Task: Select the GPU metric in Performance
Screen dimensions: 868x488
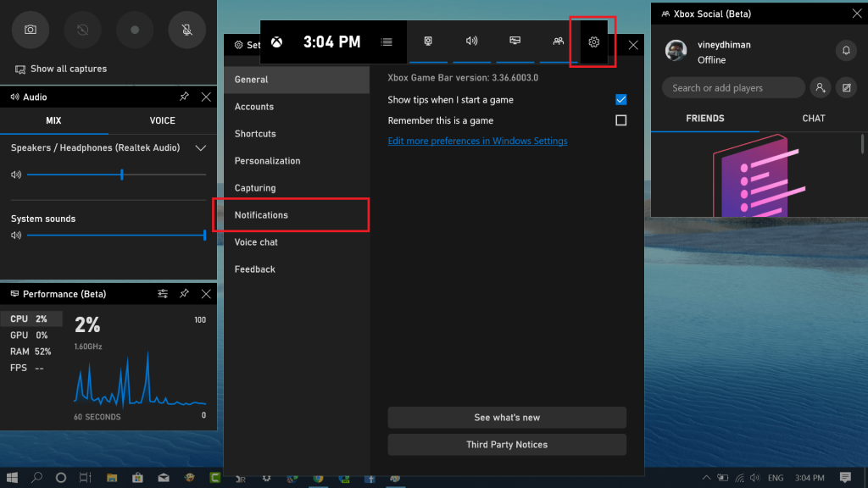Action: point(31,335)
